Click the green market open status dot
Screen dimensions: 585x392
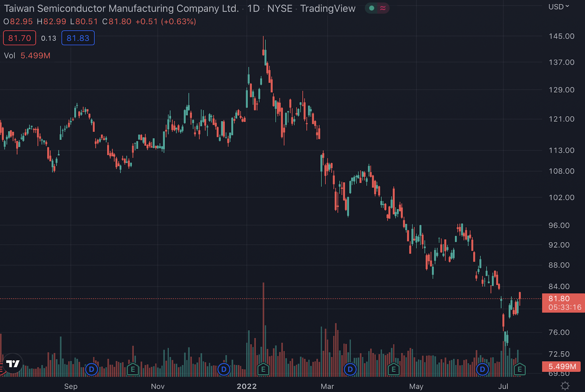pos(371,8)
